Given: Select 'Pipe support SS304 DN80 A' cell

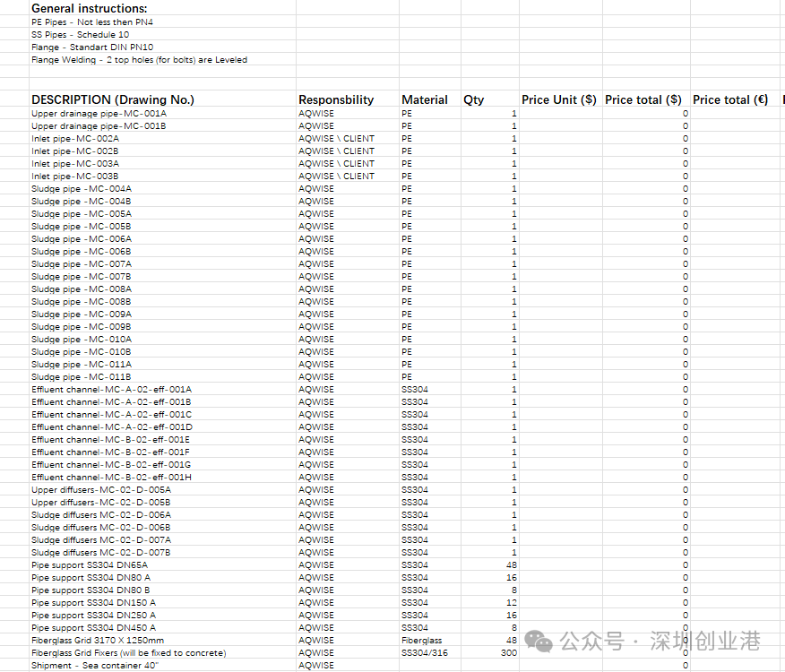Looking at the screenshot, I should (x=162, y=577).
